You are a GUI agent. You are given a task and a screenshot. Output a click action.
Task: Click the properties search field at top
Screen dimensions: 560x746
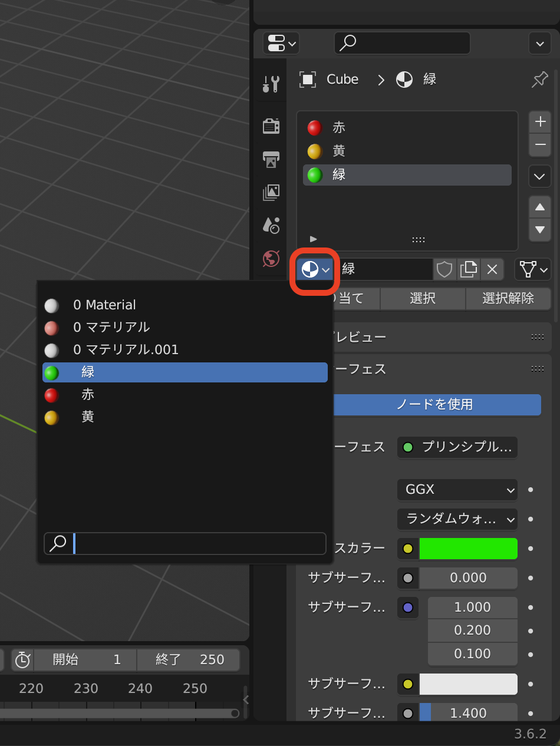403,43
